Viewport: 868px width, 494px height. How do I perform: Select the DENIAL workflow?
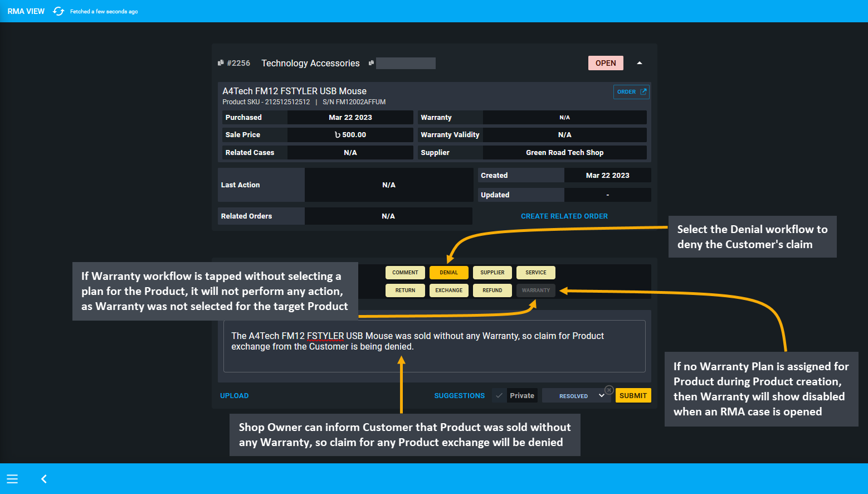click(448, 273)
